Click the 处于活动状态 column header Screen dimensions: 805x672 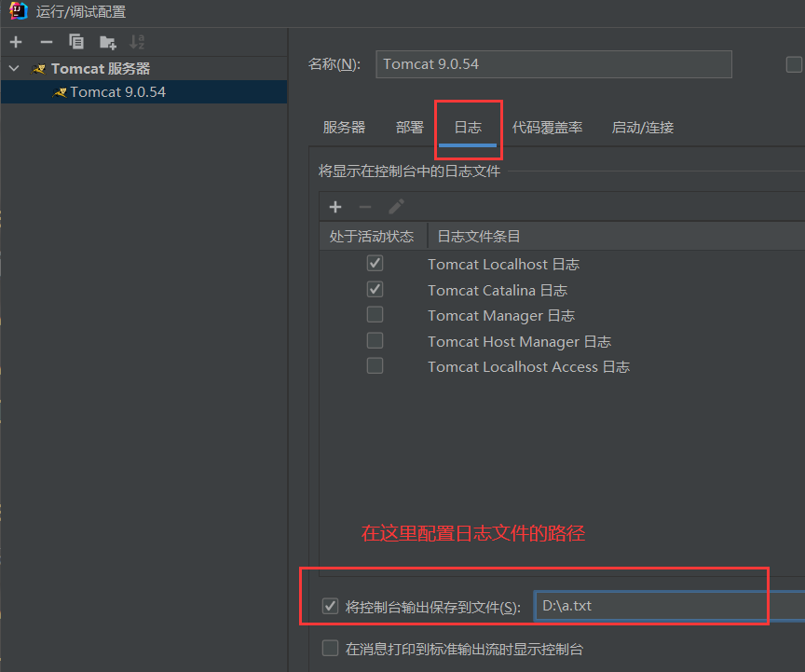click(x=372, y=237)
